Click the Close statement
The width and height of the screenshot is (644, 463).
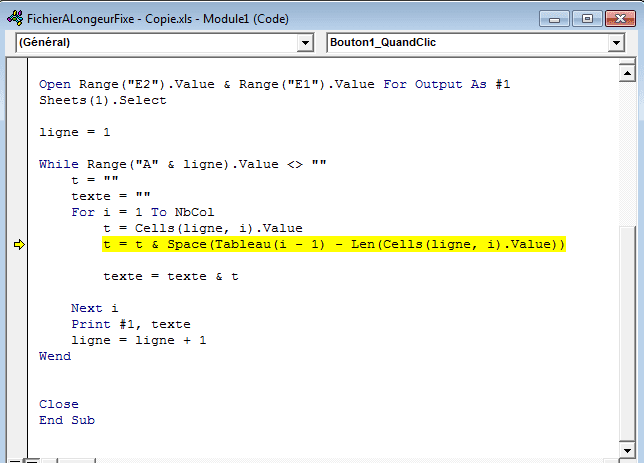click(x=59, y=405)
